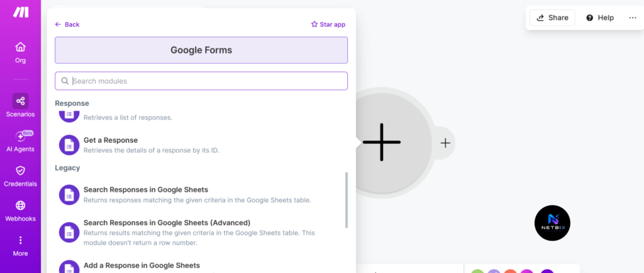The height and width of the screenshot is (273, 644).
Task: Click the large plus module placeholder
Action: tap(382, 142)
